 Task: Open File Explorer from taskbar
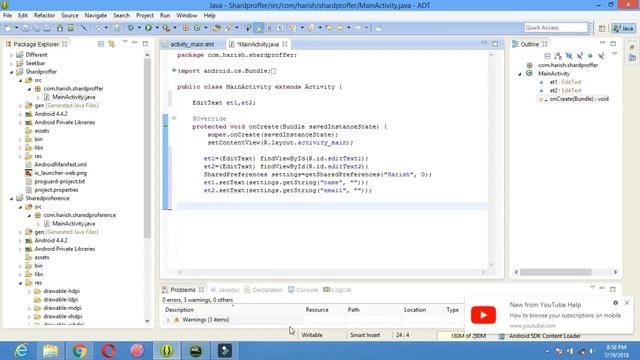(x=50, y=351)
